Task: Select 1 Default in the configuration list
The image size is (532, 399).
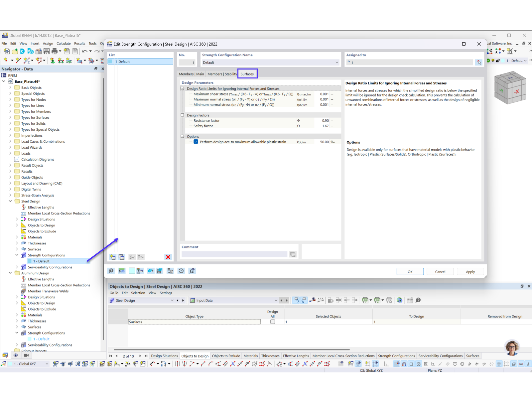Action: tap(140, 62)
